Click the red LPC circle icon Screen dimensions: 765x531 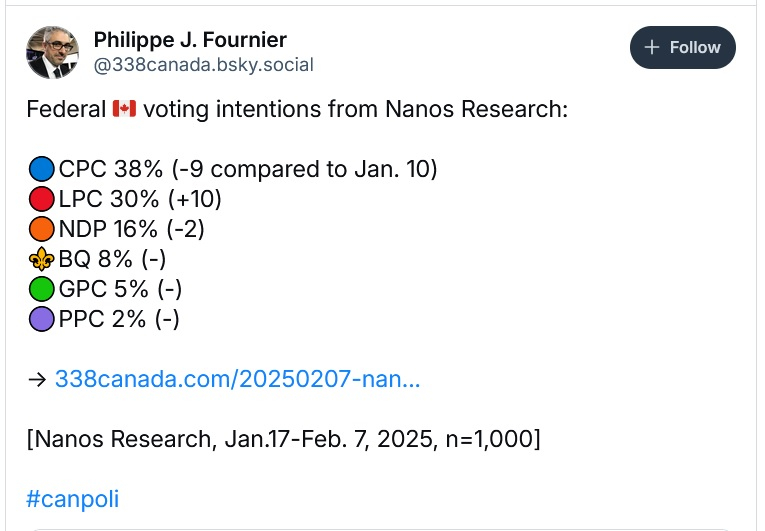(x=42, y=200)
